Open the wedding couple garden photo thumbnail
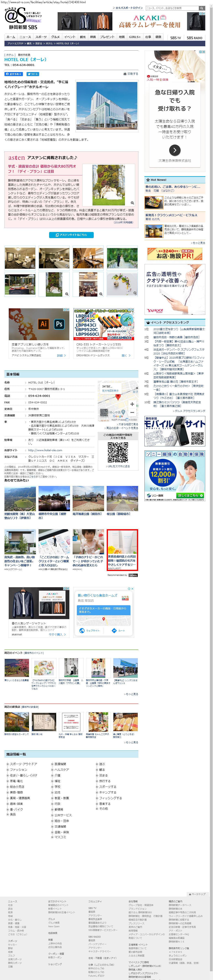213x980 pixels. [x=122, y=258]
